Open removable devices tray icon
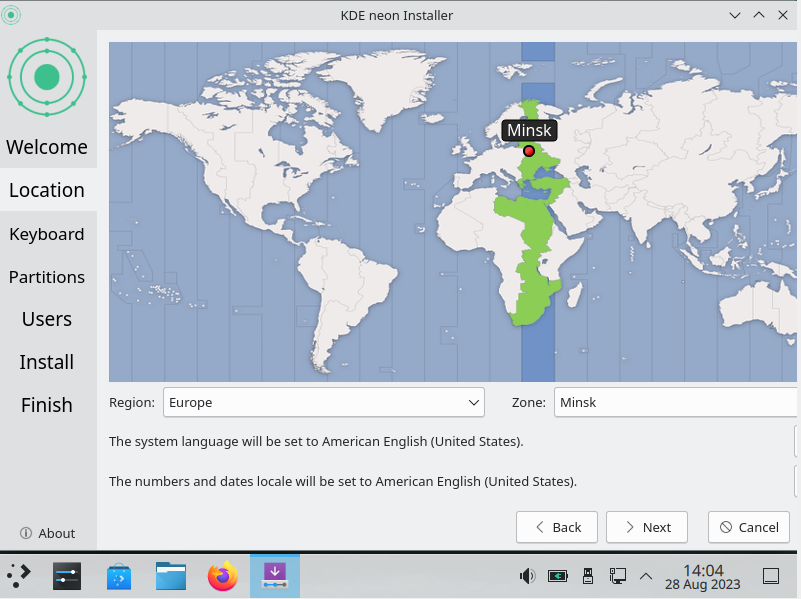 coord(587,577)
